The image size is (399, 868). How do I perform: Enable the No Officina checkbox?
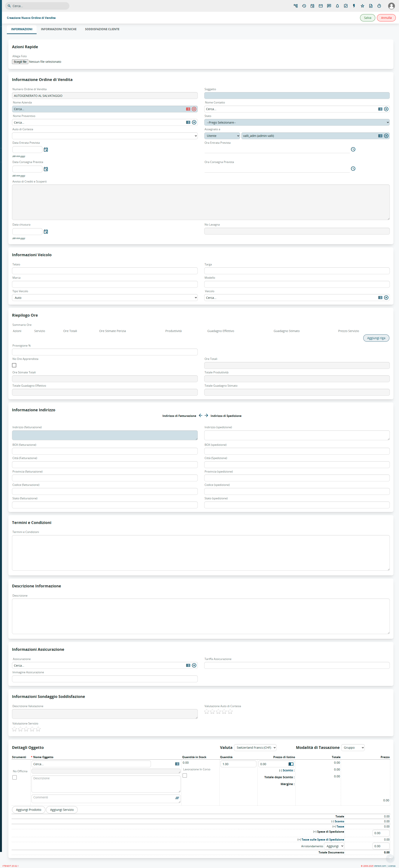pyautogui.click(x=15, y=777)
